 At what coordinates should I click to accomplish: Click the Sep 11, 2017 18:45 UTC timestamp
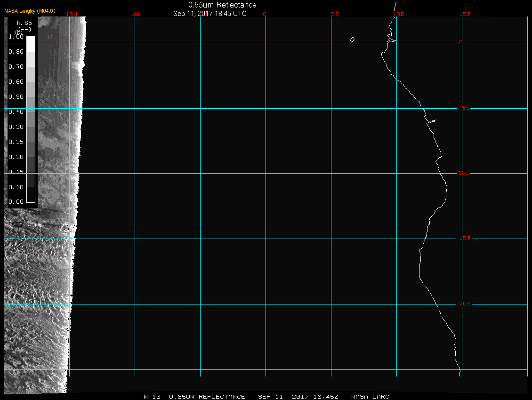click(x=210, y=14)
